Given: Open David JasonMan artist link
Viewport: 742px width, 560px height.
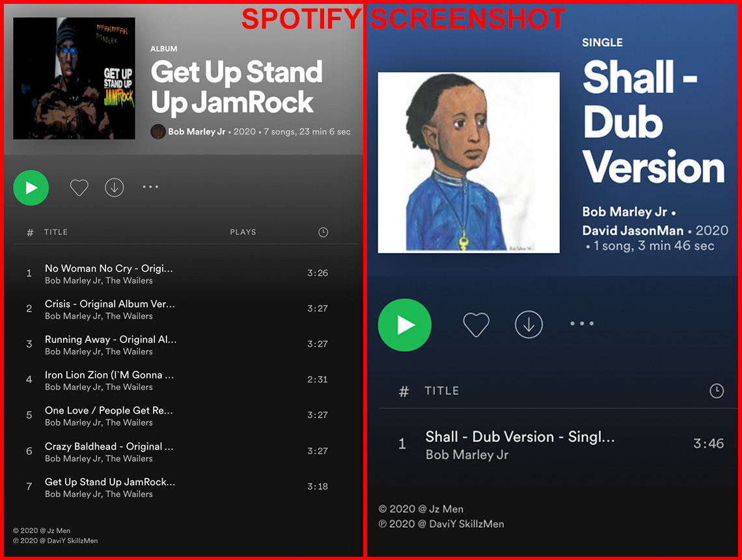Looking at the screenshot, I should (633, 230).
